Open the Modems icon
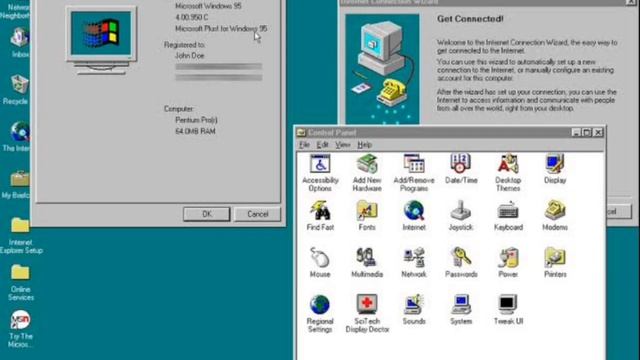This screenshot has width=640, height=360. pos(555,216)
